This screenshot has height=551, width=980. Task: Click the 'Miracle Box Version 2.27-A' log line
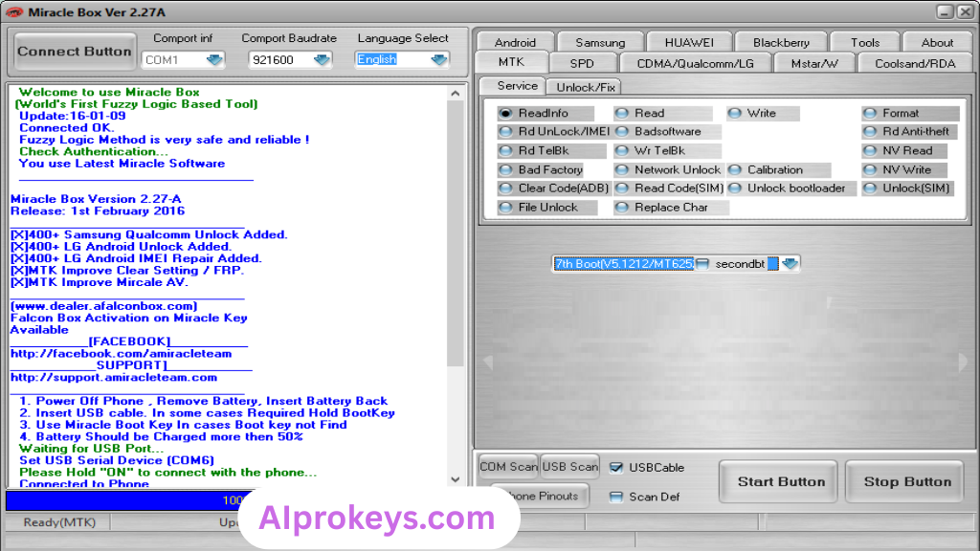pos(97,199)
